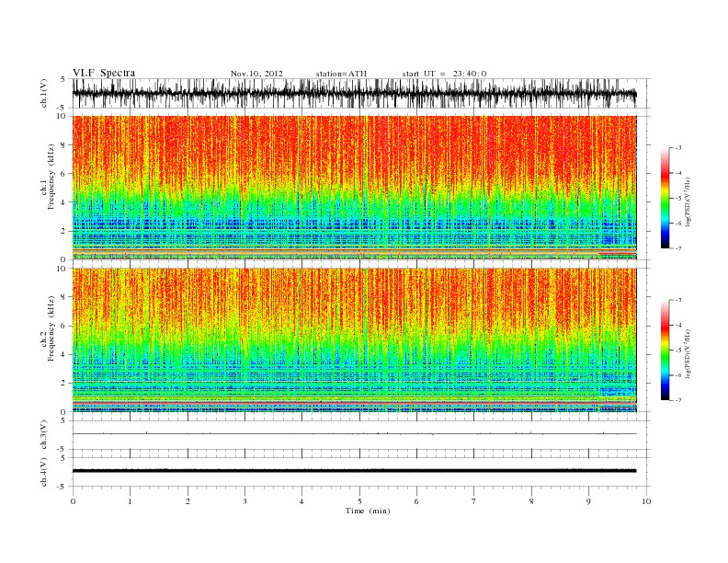Click the "-3" value on ch.2 color bar
This screenshot has width=728, height=563.
tap(678, 300)
